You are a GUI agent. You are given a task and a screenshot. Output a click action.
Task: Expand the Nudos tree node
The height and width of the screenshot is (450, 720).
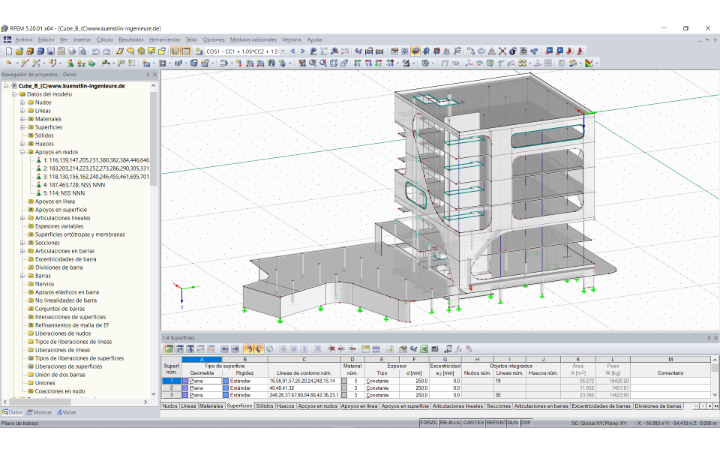click(22, 102)
